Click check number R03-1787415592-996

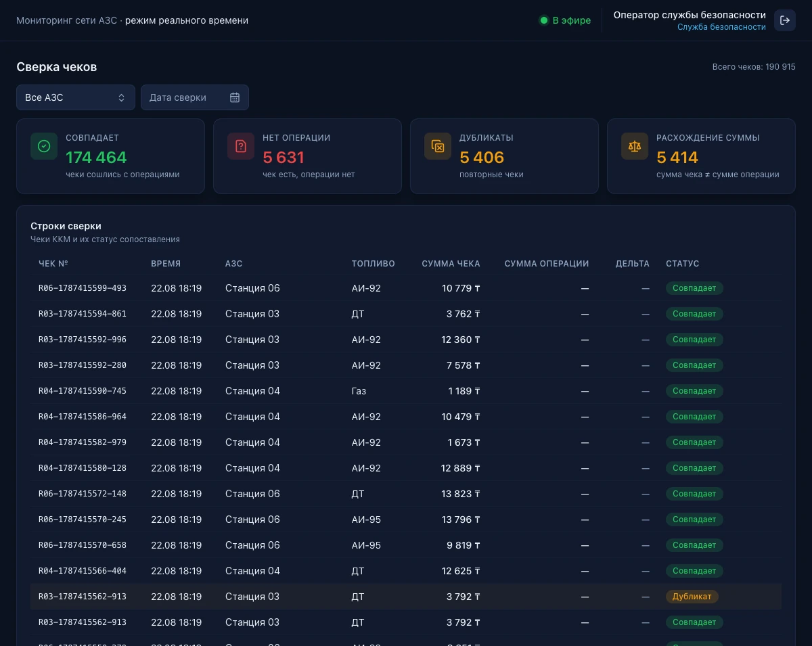(83, 340)
